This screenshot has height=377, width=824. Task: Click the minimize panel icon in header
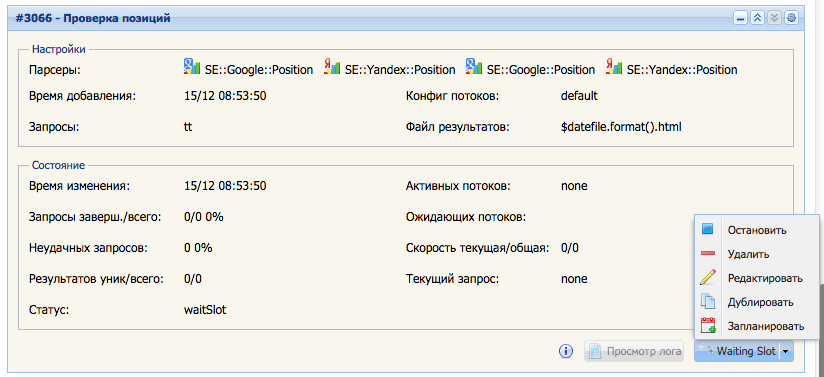(x=740, y=18)
